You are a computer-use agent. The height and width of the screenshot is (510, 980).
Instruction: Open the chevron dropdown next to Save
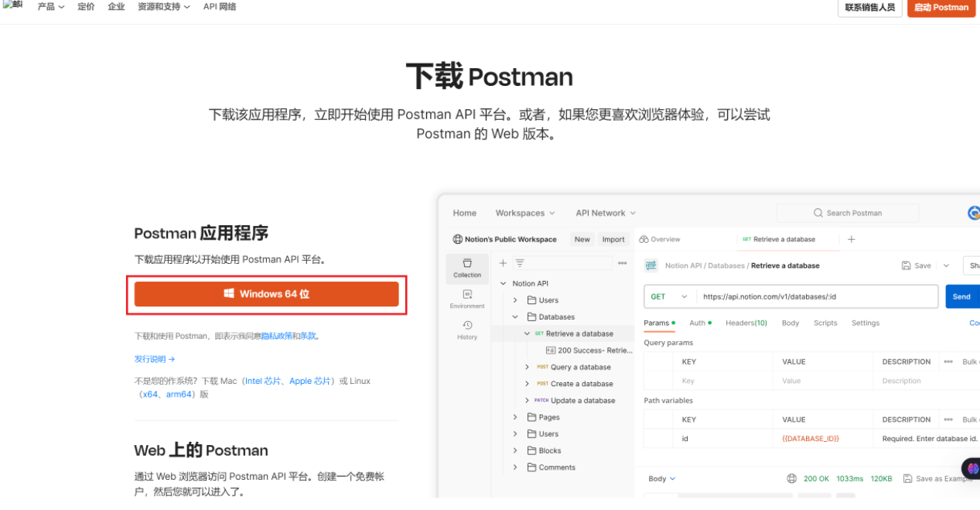pyautogui.click(x=946, y=265)
